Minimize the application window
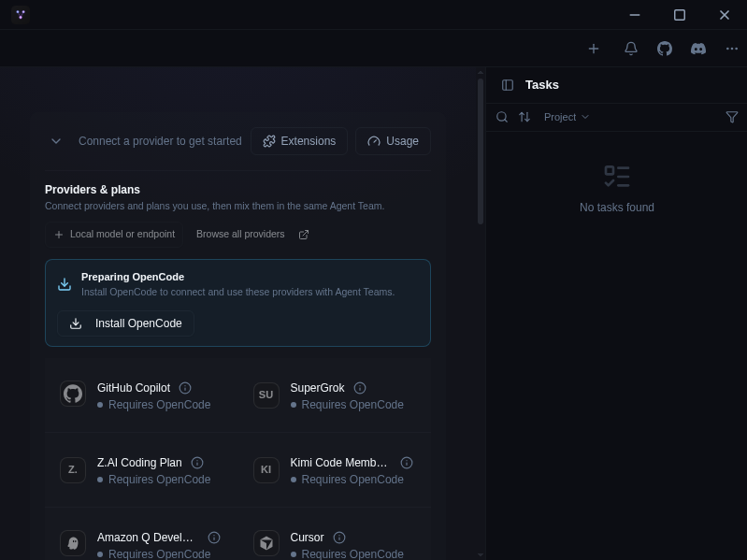747x560 pixels. click(x=635, y=15)
